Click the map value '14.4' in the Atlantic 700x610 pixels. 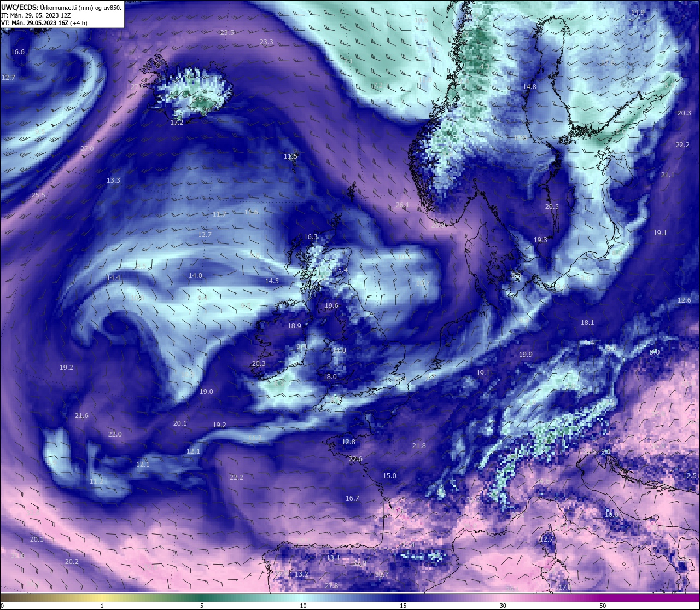click(x=113, y=278)
